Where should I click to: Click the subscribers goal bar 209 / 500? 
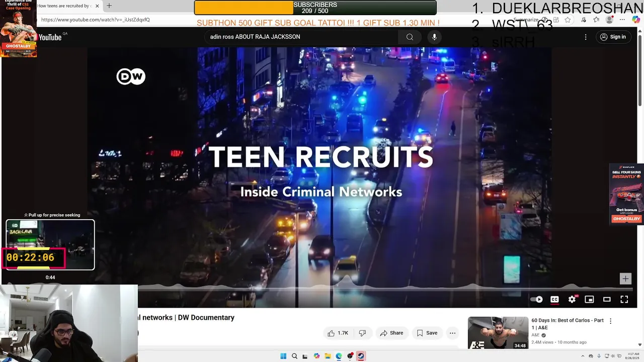click(x=315, y=8)
